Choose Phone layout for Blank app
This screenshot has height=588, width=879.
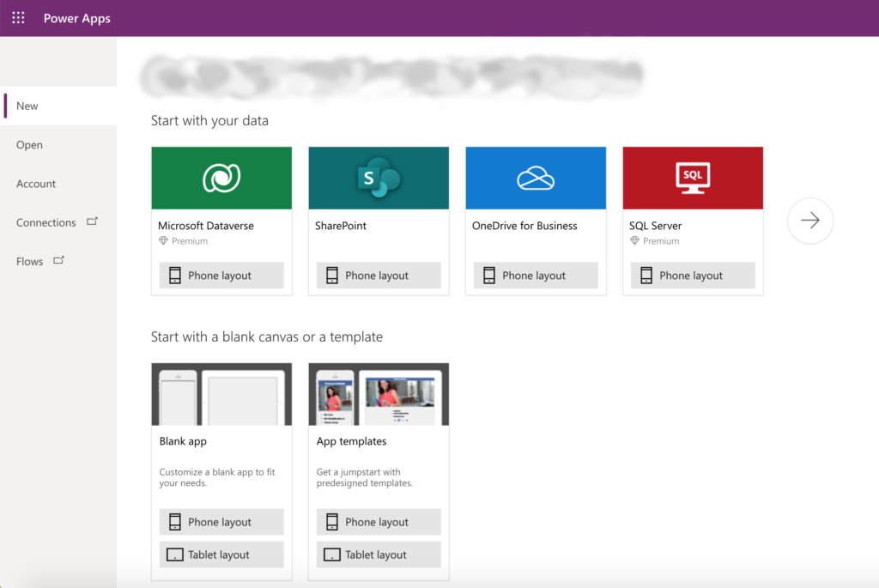221,522
